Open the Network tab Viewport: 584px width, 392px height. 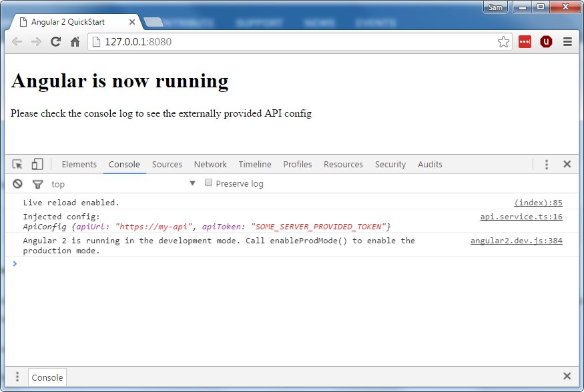click(210, 165)
